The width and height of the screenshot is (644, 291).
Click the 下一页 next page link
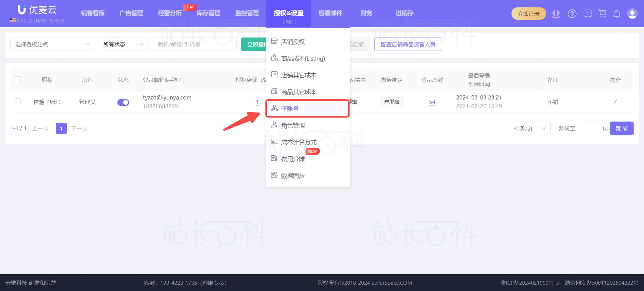[x=79, y=128]
